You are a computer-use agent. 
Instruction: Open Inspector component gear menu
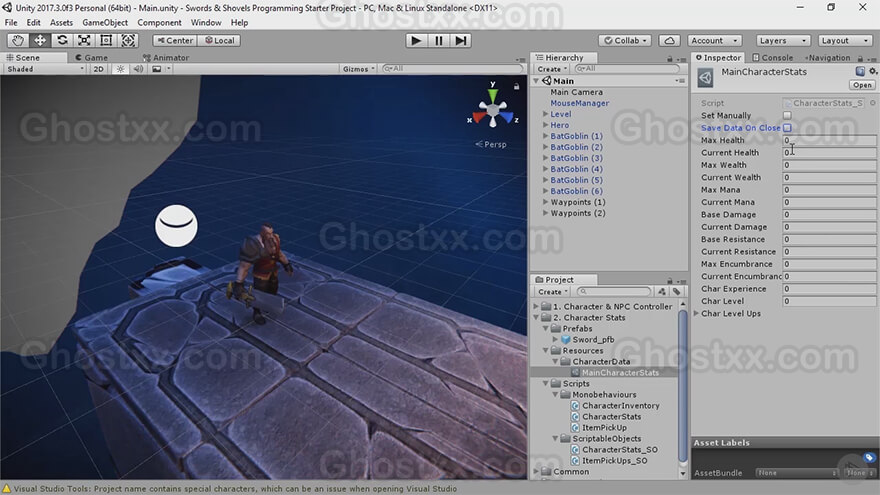click(x=873, y=71)
